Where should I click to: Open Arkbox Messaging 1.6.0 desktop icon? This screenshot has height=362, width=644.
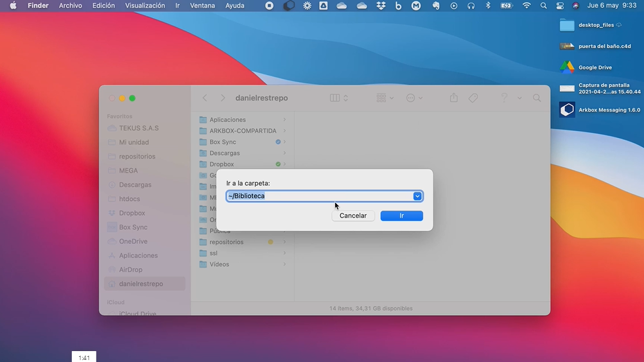coord(567,110)
